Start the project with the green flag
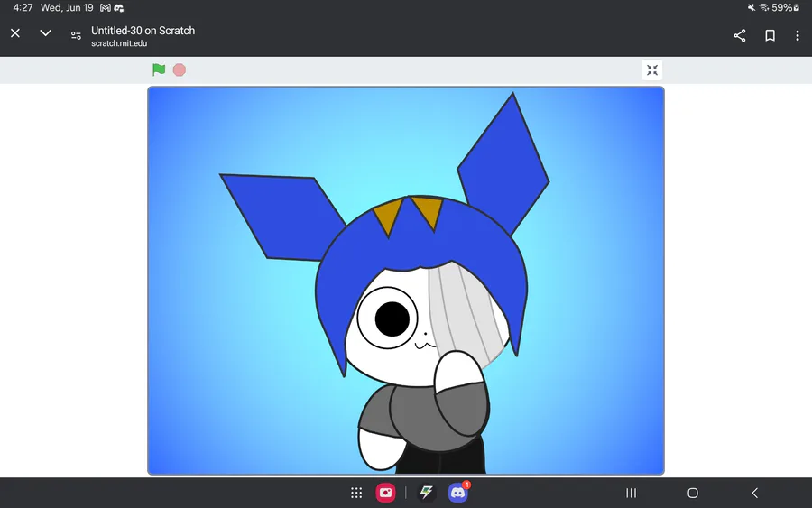 pos(159,69)
